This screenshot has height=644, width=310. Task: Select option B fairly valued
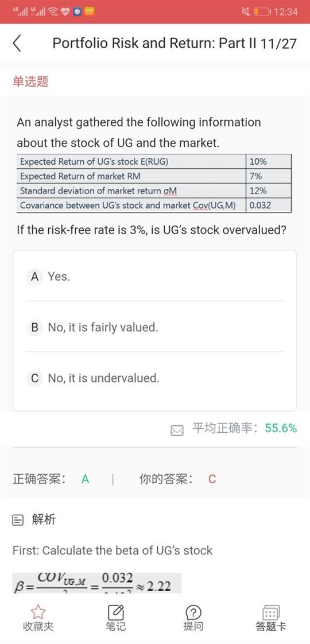(154, 327)
